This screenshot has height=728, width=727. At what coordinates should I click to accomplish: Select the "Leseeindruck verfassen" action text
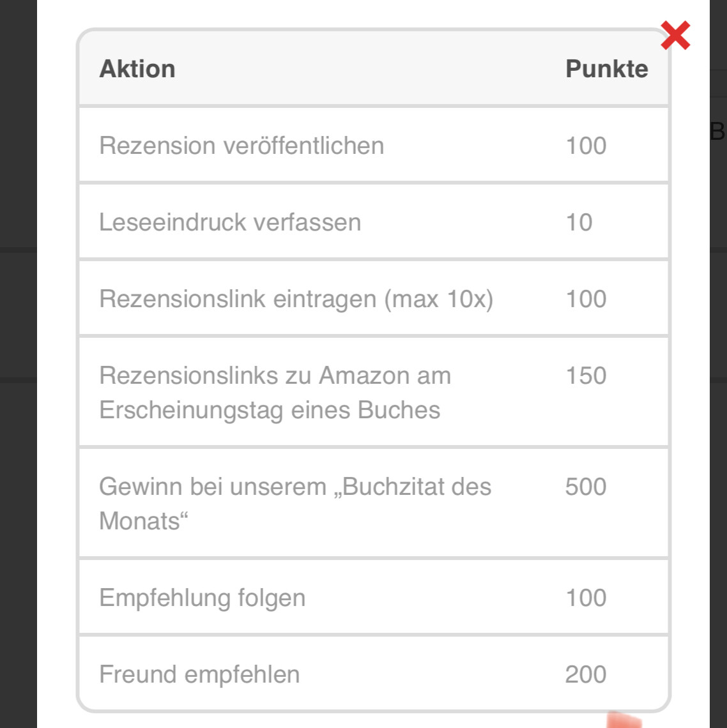[x=230, y=222]
